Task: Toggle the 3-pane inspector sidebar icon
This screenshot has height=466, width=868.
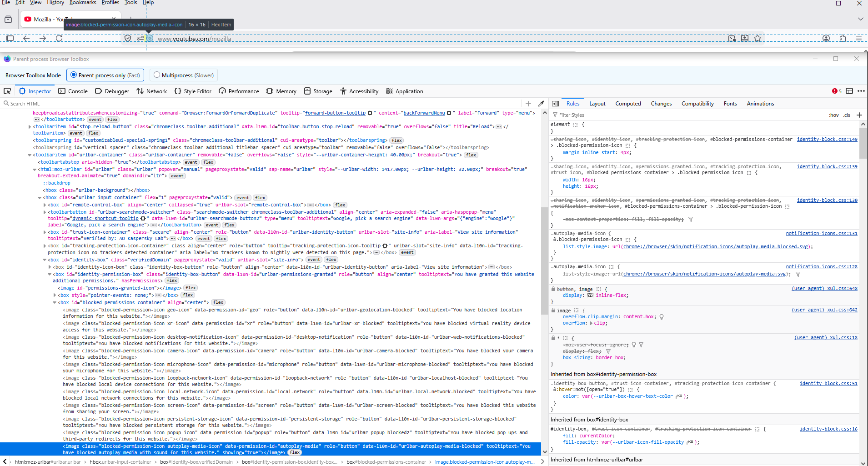Action: pyautogui.click(x=555, y=104)
